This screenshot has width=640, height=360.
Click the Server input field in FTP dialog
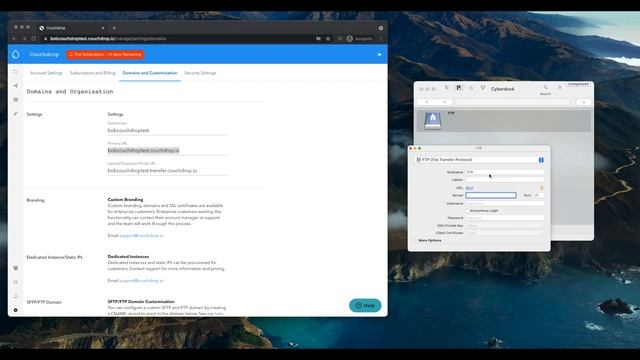[x=491, y=196]
